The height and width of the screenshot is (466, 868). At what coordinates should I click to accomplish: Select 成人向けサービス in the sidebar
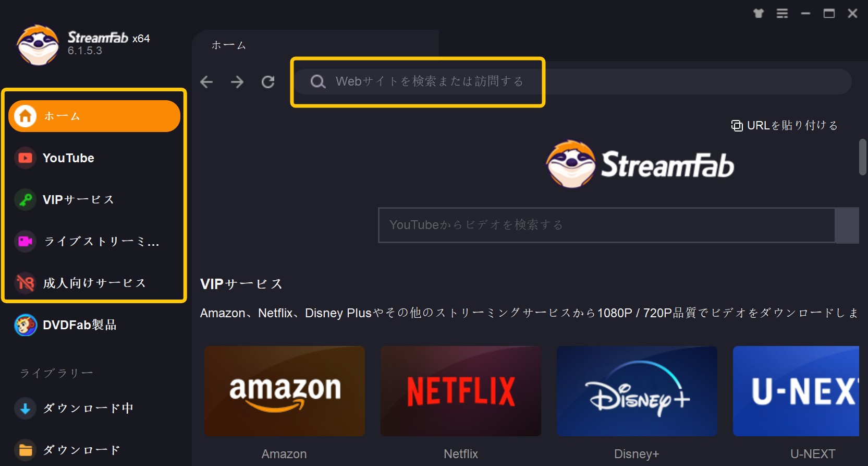pyautogui.click(x=94, y=283)
